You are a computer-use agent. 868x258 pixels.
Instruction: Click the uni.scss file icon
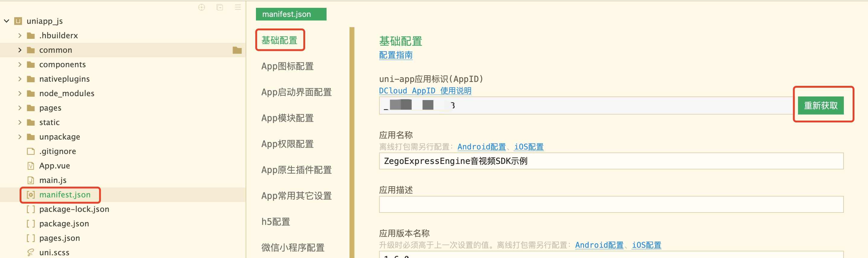(x=31, y=252)
